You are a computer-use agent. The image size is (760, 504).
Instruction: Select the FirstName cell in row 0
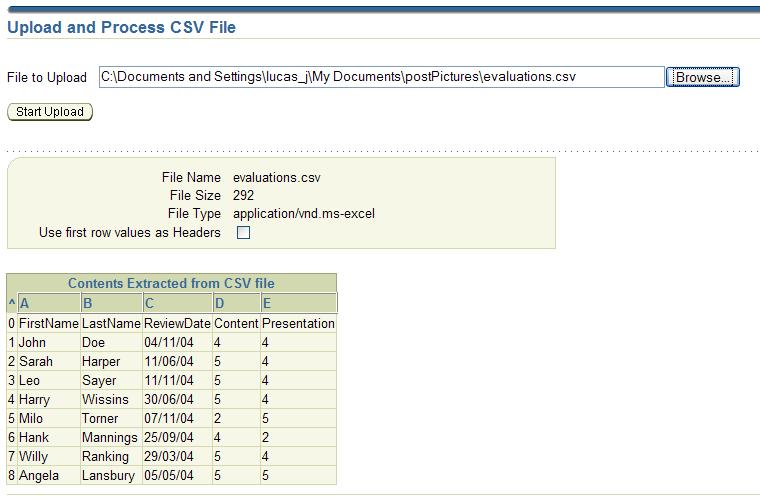(48, 324)
